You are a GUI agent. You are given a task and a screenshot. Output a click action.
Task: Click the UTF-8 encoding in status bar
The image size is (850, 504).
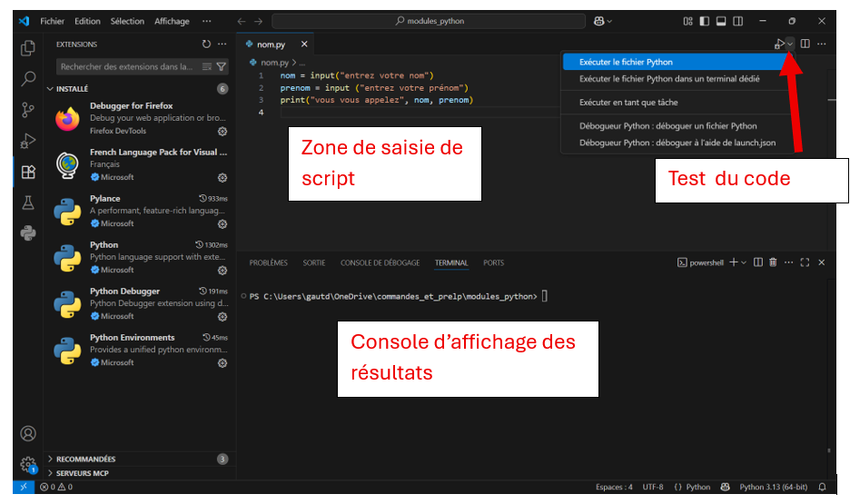[x=653, y=487]
